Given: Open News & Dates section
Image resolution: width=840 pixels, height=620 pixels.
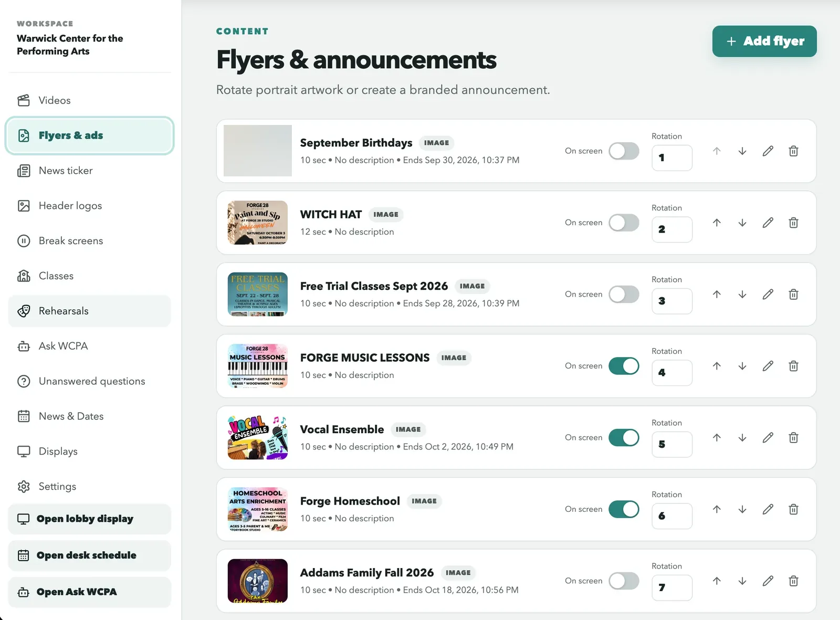Looking at the screenshot, I should tap(89, 416).
